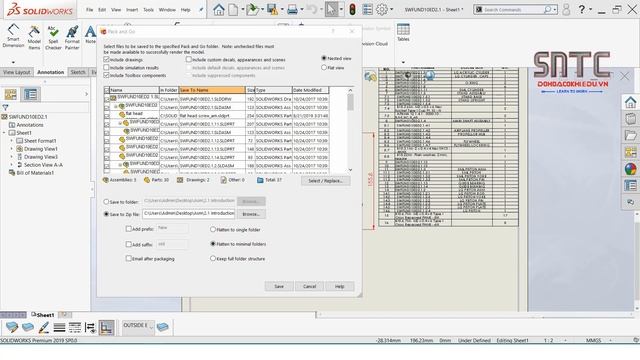Switch to the Sketch ribbon tab
The height and width of the screenshot is (360, 640).
pos(78,72)
